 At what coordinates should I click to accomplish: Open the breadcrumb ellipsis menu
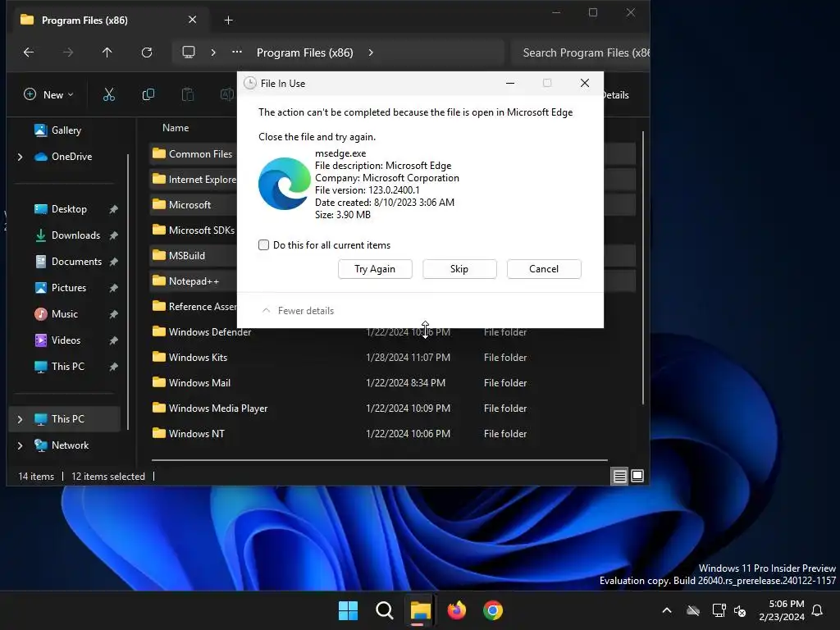point(237,52)
